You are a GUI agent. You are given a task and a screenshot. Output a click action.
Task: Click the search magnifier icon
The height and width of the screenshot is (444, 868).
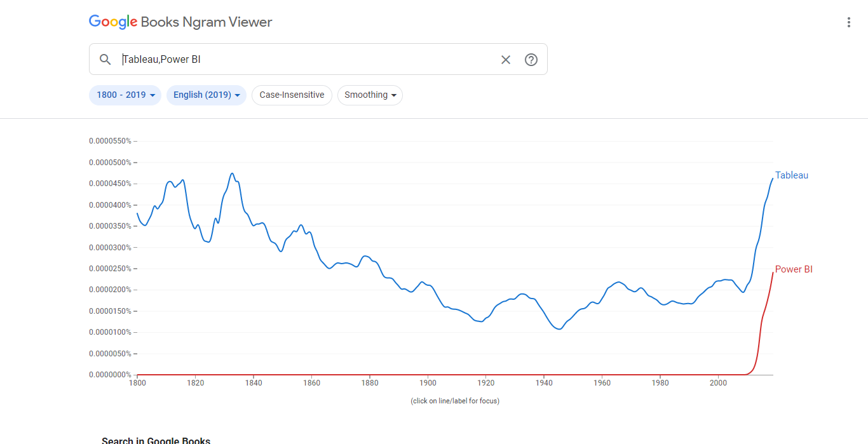[x=105, y=60]
